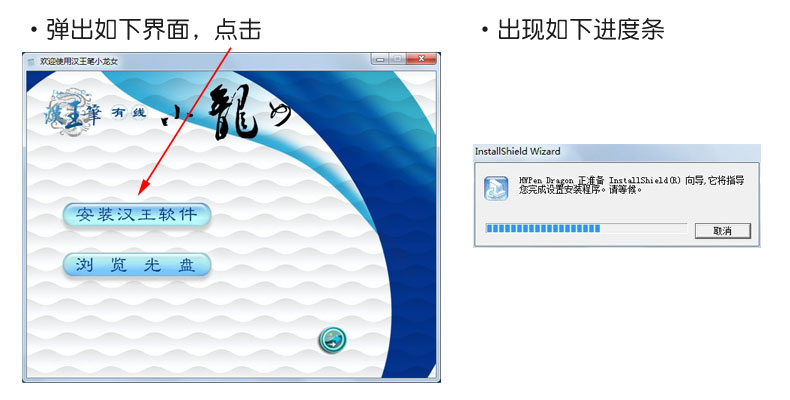Click the setup progress bar
Viewport: 790px width, 400px height.
point(586,228)
